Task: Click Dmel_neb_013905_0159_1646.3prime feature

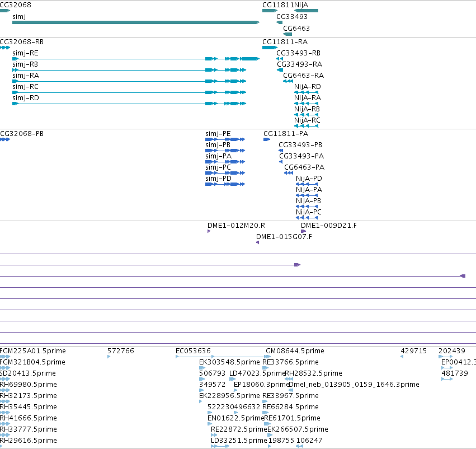Action: [290, 390]
